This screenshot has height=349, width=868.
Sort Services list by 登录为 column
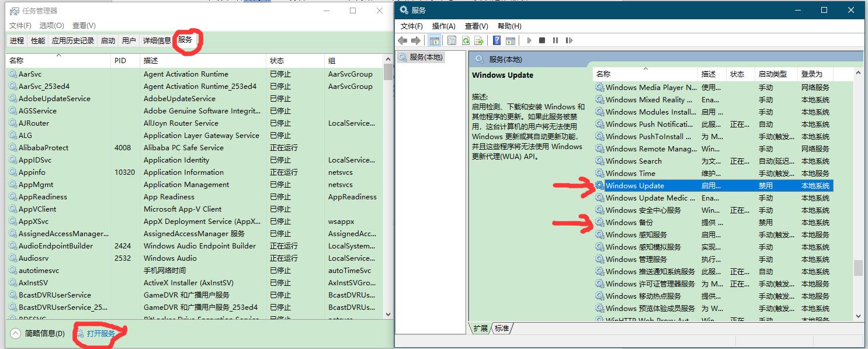(x=814, y=74)
